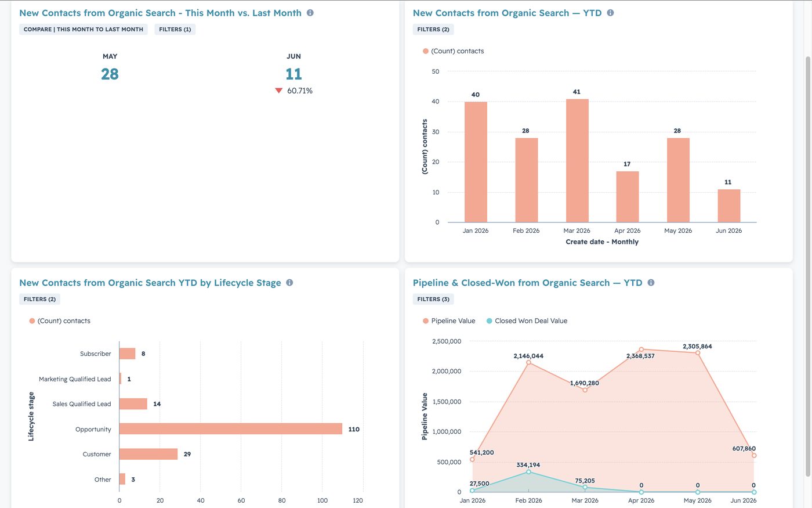Toggle the (Count) contacts legend in YTD bar chart
The image size is (812, 508).
point(454,51)
